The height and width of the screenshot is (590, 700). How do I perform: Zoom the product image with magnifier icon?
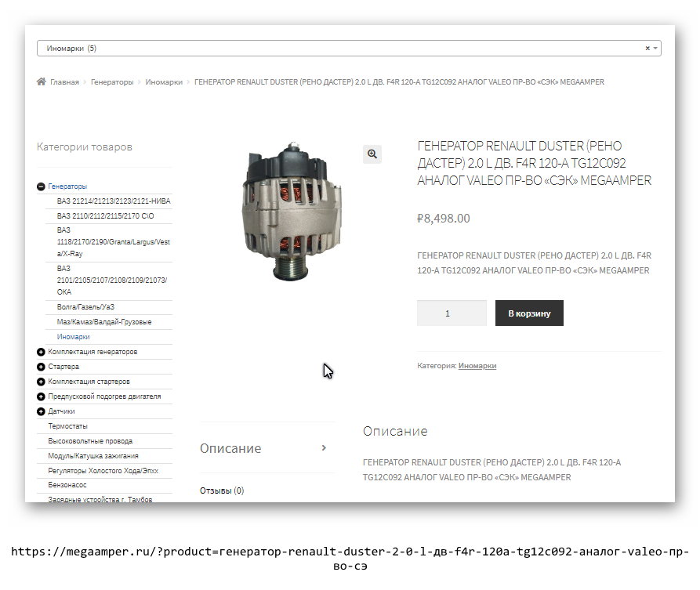372,154
